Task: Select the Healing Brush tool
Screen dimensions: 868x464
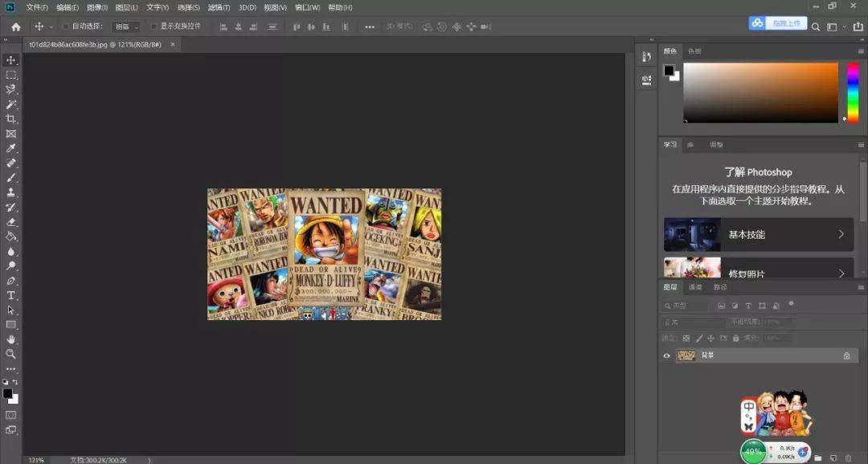Action: [10, 162]
